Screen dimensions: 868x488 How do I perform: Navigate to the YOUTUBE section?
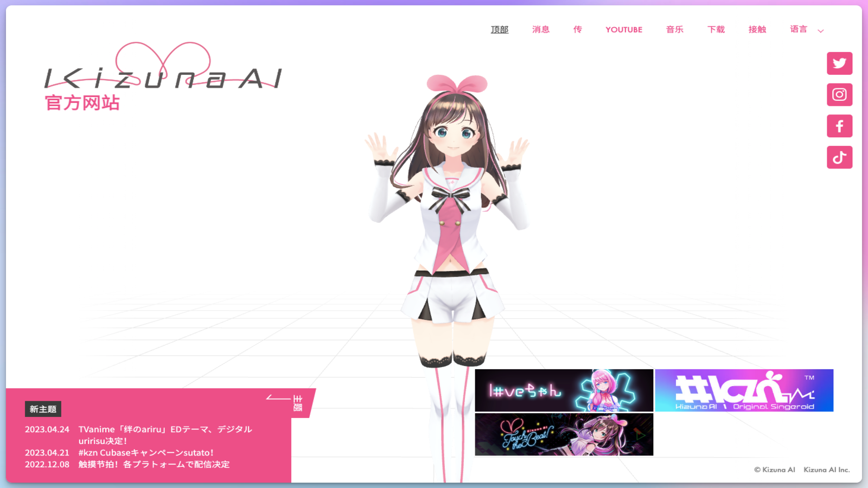coord(624,30)
